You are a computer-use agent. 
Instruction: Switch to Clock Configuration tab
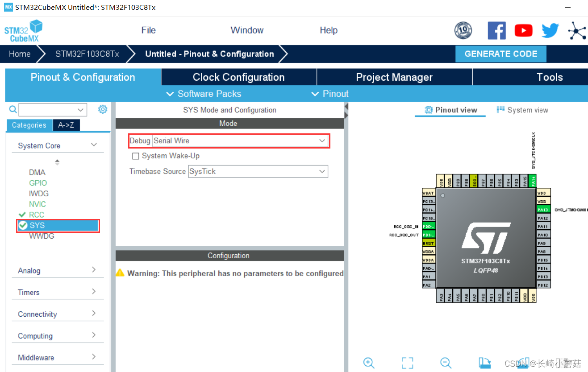238,77
